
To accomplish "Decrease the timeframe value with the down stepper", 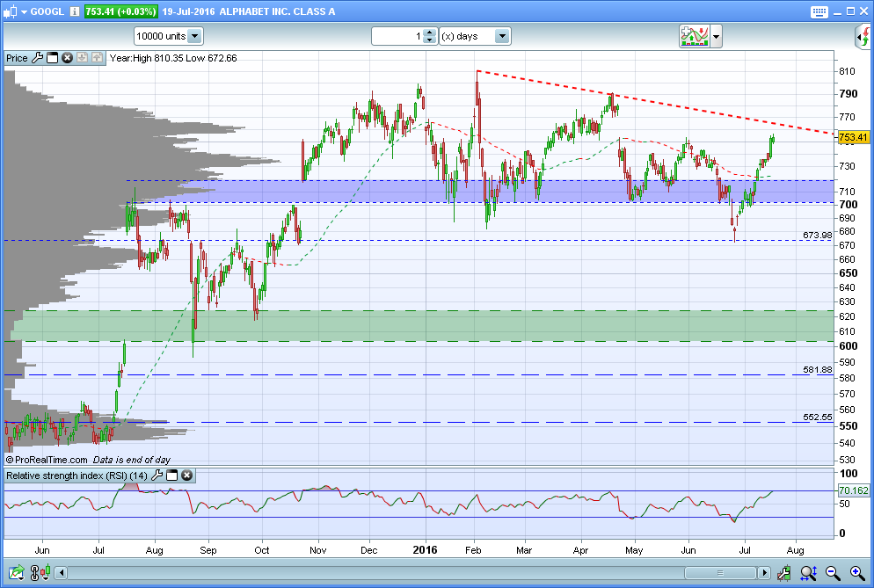I will pyautogui.click(x=429, y=40).
